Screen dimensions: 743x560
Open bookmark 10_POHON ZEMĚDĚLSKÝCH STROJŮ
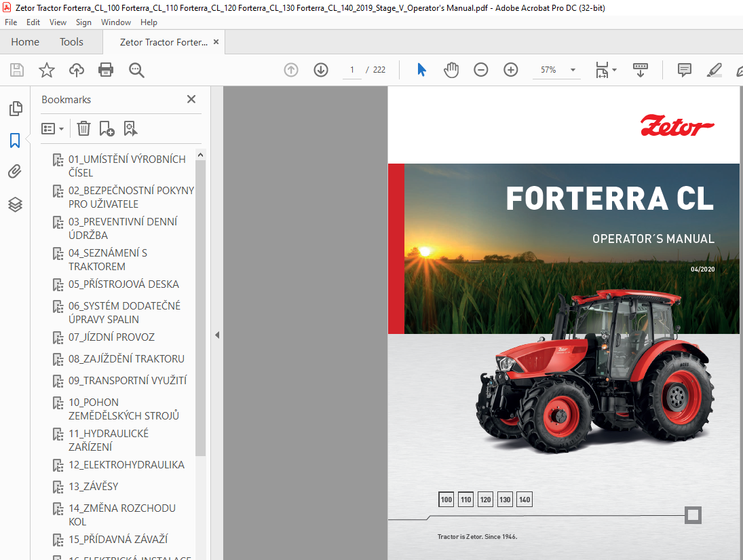point(124,409)
